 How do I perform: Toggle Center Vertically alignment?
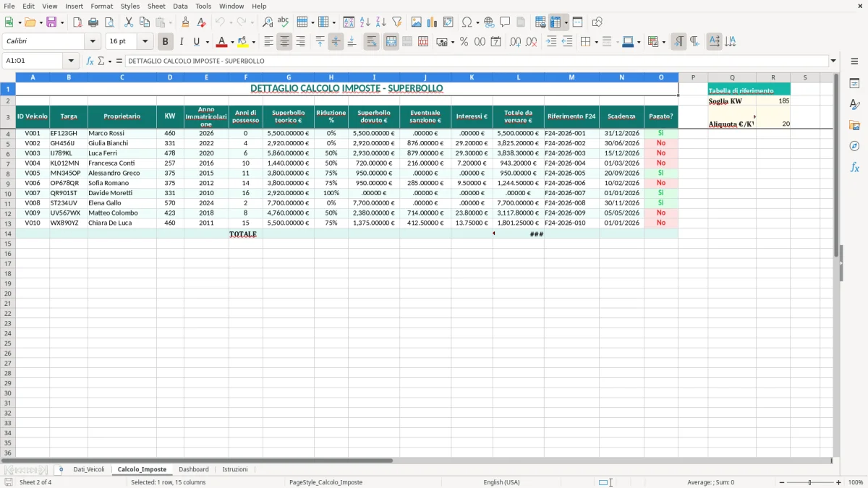tap(336, 42)
